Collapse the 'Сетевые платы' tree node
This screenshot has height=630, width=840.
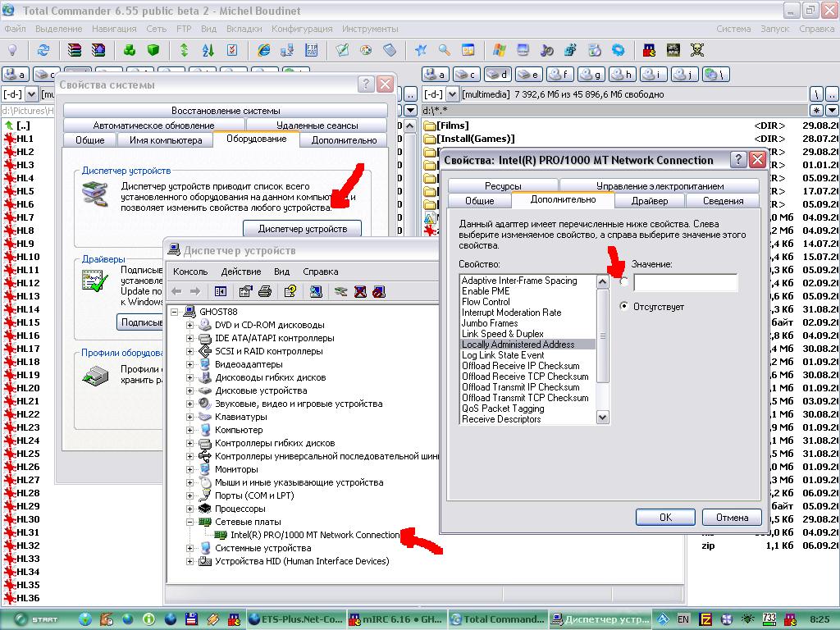click(x=190, y=522)
